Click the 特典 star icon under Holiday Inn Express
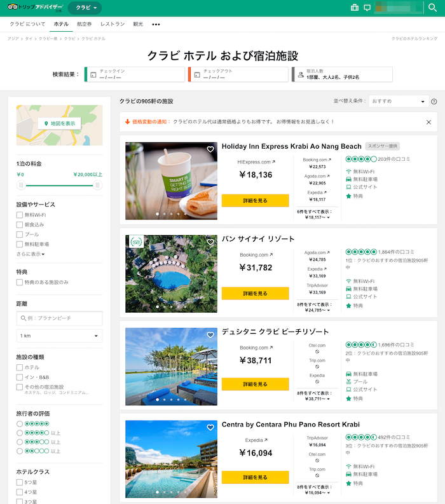 348,196
